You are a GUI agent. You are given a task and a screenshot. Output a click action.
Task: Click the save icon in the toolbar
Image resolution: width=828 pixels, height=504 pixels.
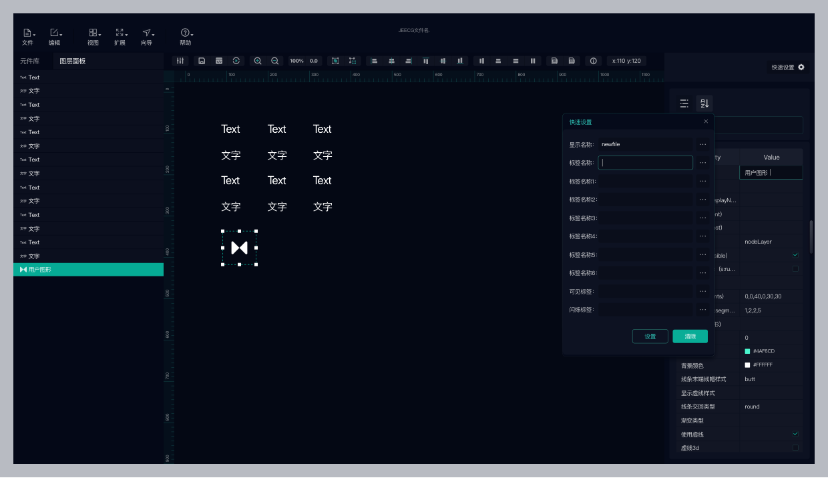coord(202,61)
